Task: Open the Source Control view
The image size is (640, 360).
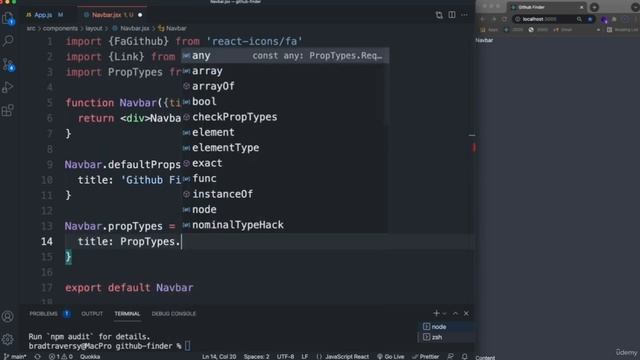Action: [8, 64]
